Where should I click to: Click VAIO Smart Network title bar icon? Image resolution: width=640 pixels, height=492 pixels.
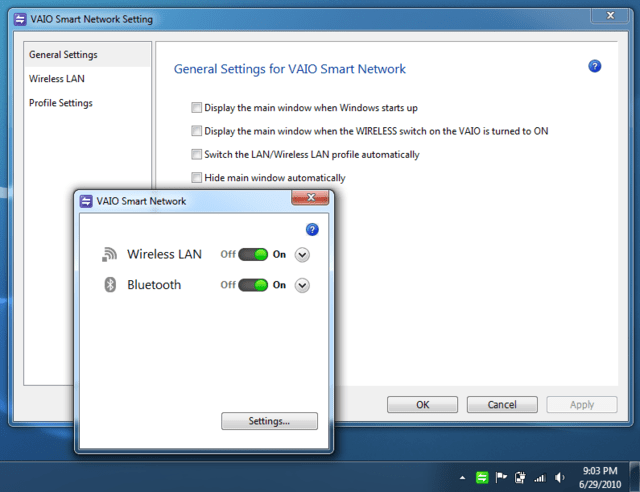[86, 201]
